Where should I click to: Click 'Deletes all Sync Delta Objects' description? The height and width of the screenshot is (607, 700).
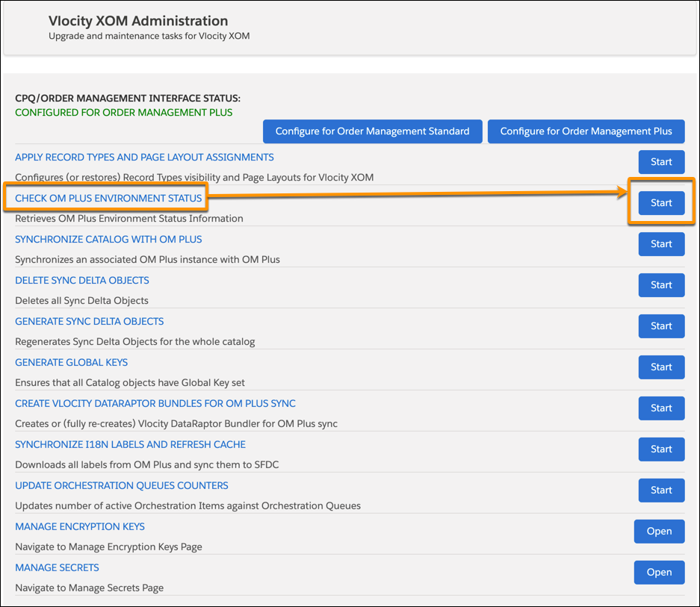point(81,301)
